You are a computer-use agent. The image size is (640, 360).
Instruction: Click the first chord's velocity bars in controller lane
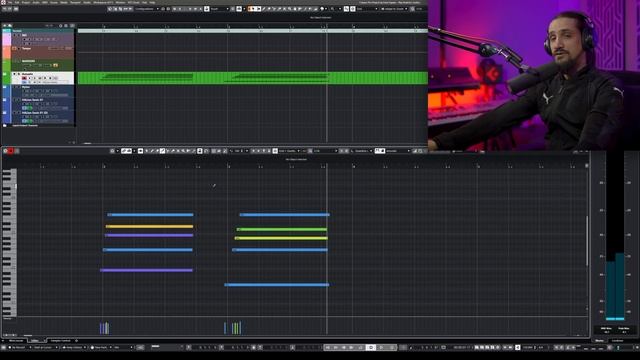coord(104,328)
